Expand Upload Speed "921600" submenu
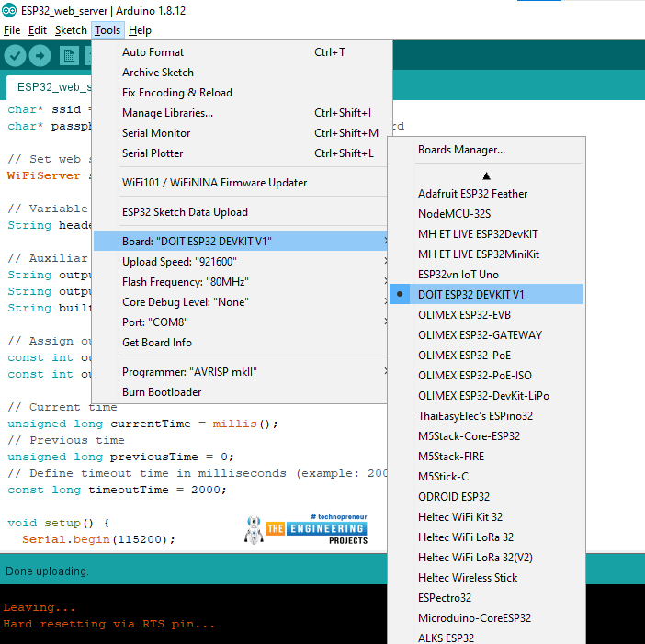This screenshot has width=645, height=644. (x=240, y=262)
